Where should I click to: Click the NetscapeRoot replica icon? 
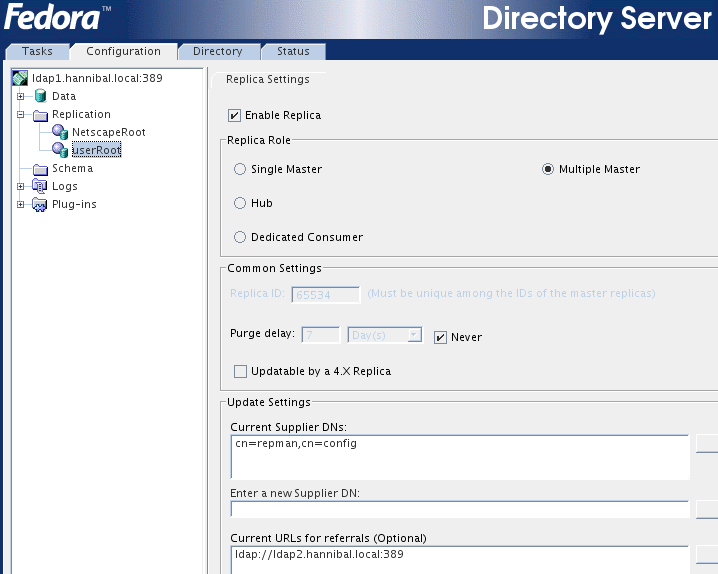pos(60,132)
